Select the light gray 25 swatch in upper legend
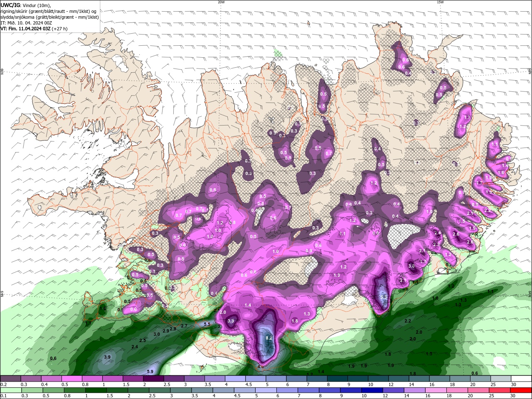The image size is (532, 399). coord(501,379)
